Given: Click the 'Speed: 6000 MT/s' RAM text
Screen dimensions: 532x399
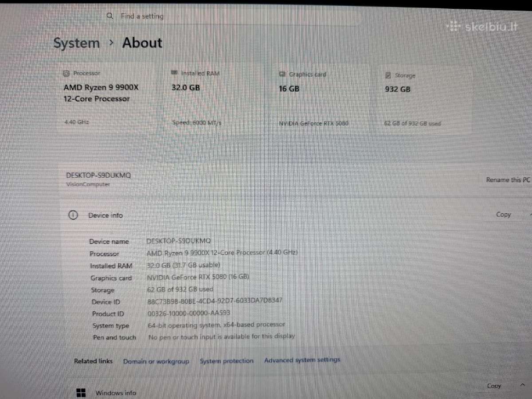Looking at the screenshot, I should tap(197, 123).
